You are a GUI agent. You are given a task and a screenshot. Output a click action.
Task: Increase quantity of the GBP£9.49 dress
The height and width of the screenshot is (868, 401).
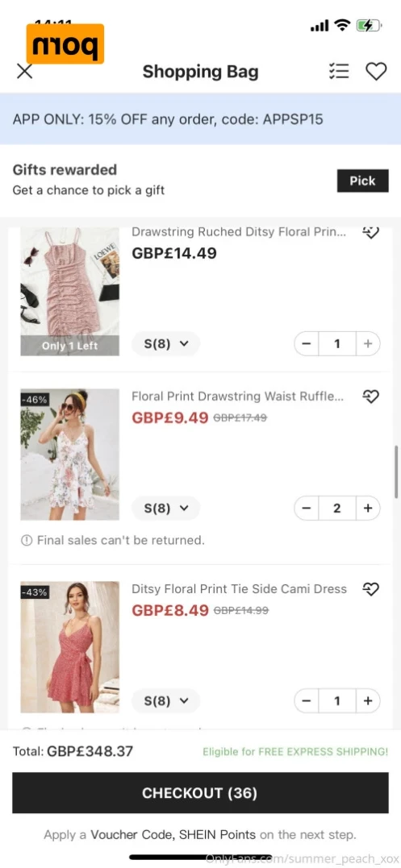point(368,509)
